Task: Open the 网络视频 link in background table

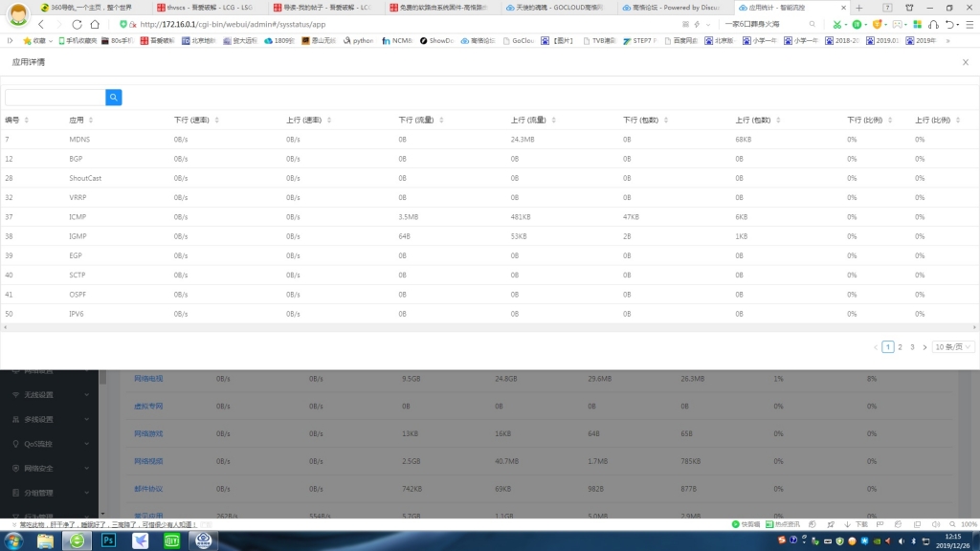Action: tap(148, 461)
